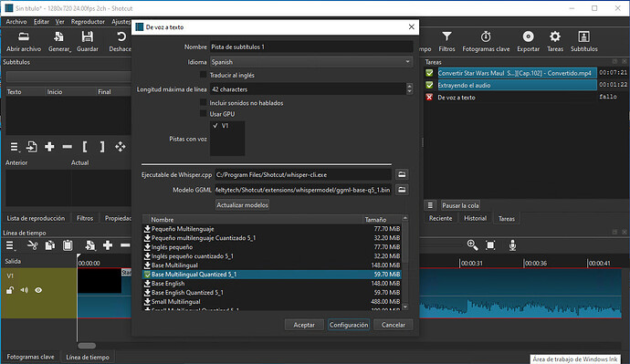Select Base English model row
This screenshot has height=364, width=630.
[272, 284]
